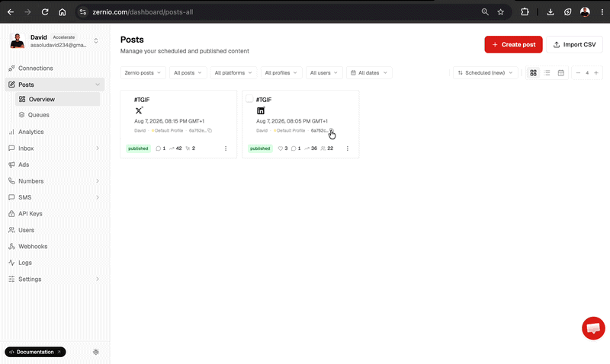Screen dimensions: 610x364
Task: Open the All posts filter dropdown
Action: (188, 72)
